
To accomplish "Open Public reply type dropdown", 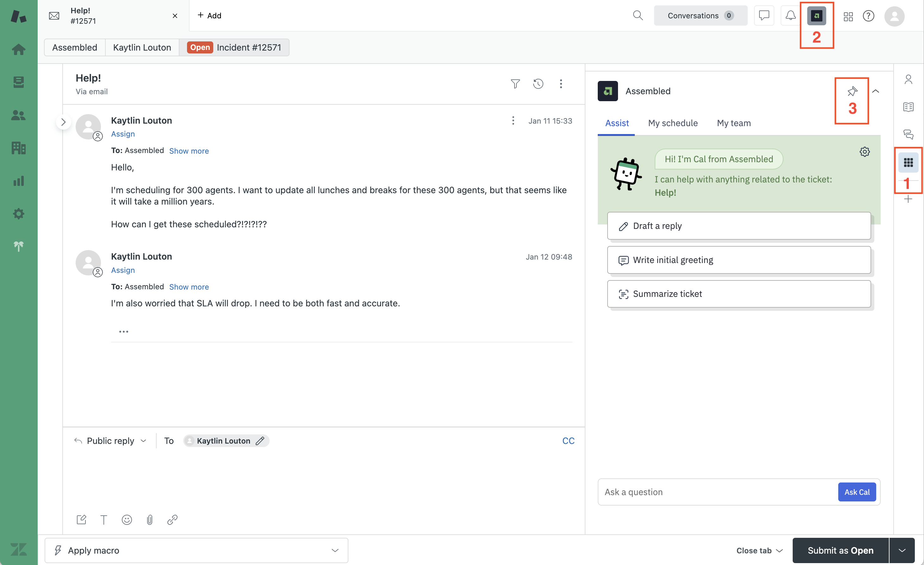I will point(110,441).
